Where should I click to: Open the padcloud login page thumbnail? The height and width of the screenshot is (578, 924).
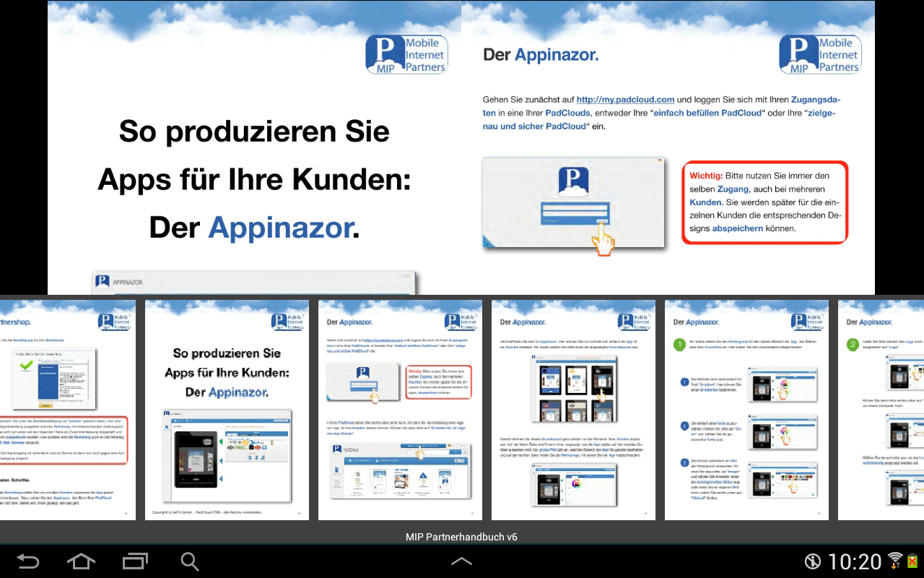click(x=400, y=410)
